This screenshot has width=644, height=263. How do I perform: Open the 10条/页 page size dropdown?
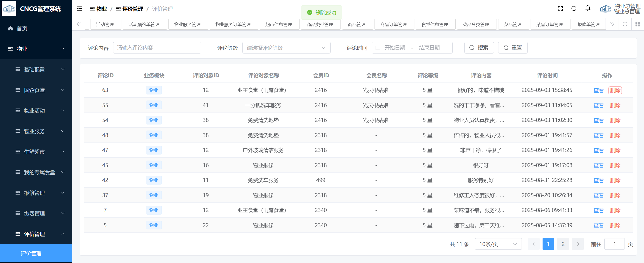pos(498,244)
